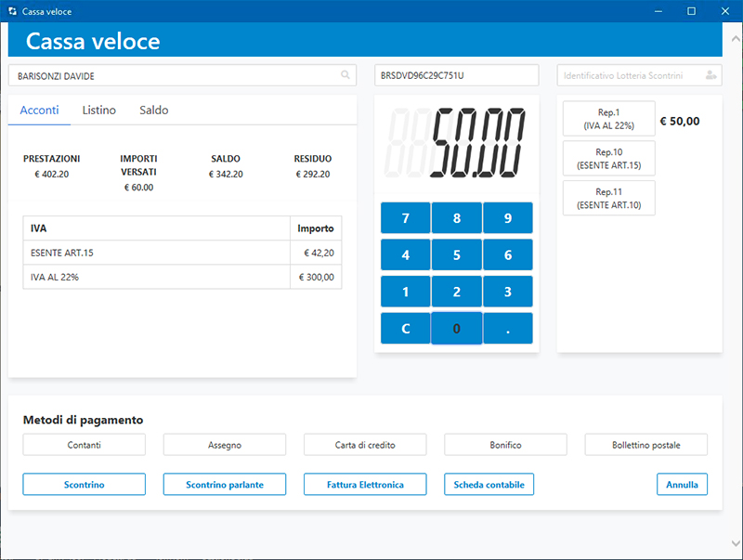Select Bonifico as payment method
The height and width of the screenshot is (560, 743).
click(505, 445)
